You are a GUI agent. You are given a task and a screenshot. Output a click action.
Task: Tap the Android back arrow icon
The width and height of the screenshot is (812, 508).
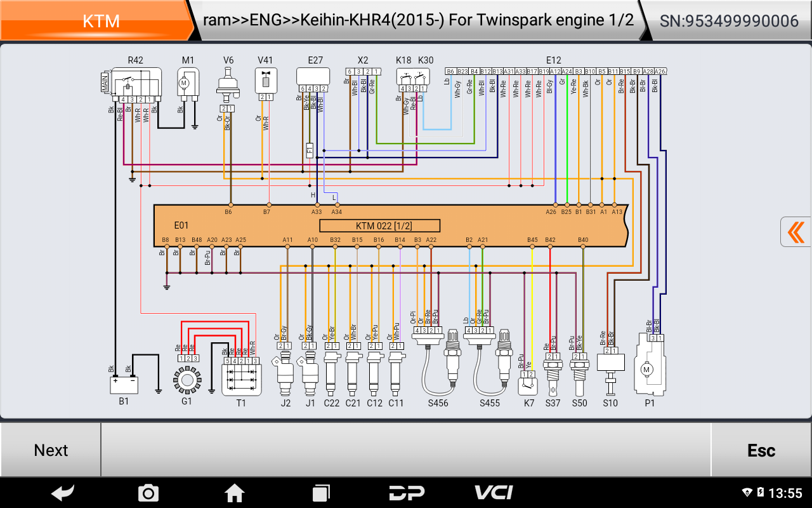tap(63, 492)
